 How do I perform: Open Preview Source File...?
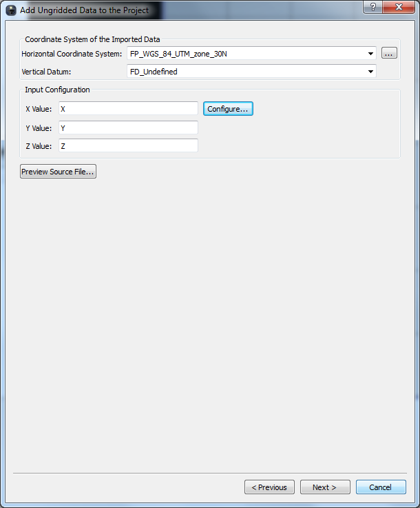pos(58,172)
